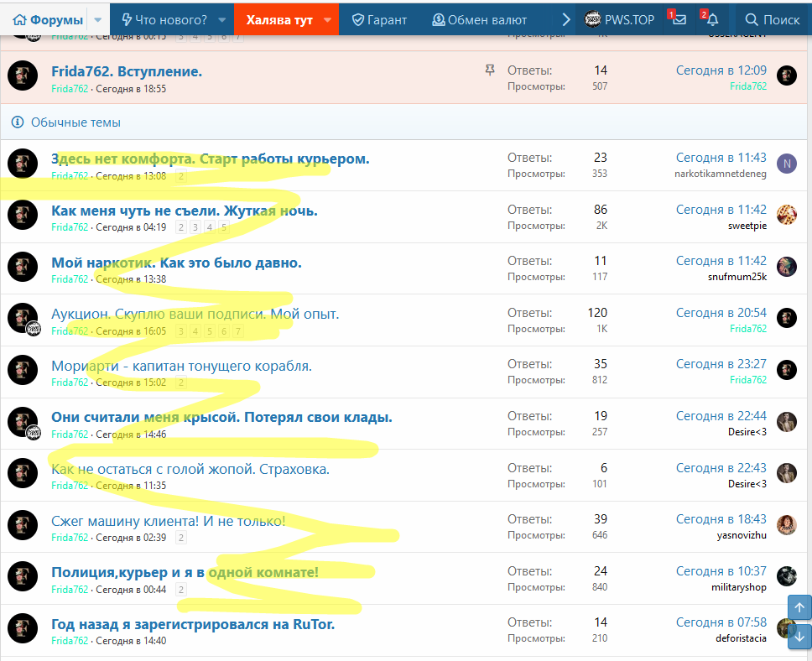Click the PWS.TOP logo link
812x661 pixels.
(x=619, y=19)
